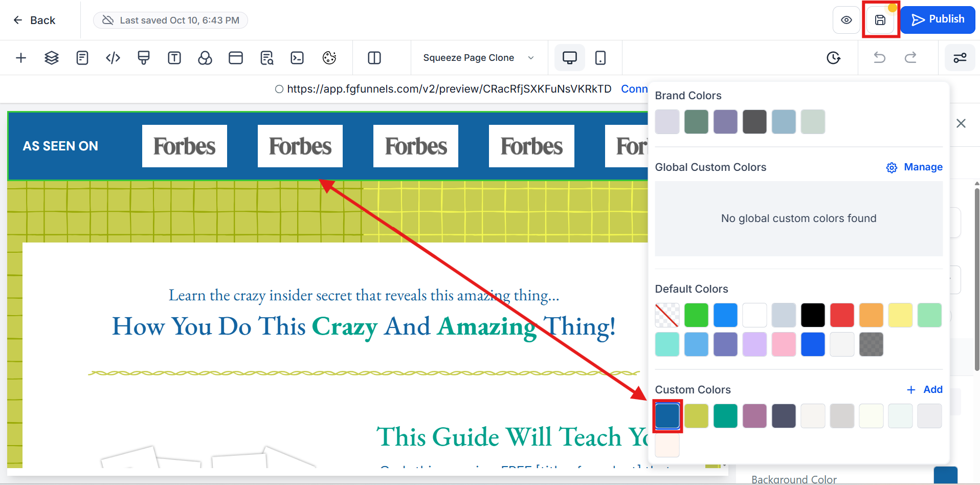
Task: Choose the transparent no-color default swatch
Action: coord(667,315)
